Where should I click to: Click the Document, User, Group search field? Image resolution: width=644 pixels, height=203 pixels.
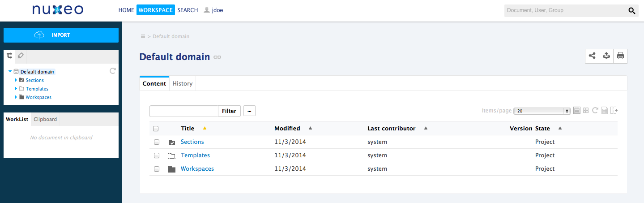click(565, 10)
